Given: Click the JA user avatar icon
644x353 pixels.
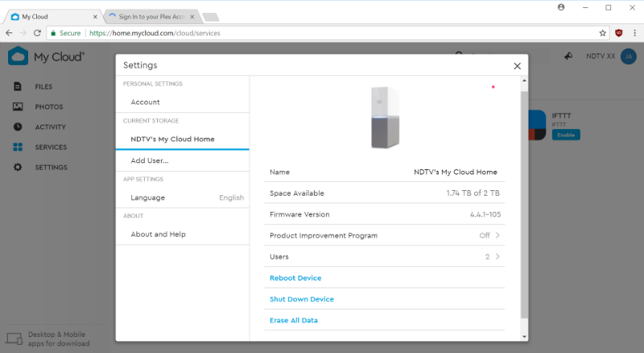Looking at the screenshot, I should pos(629,56).
